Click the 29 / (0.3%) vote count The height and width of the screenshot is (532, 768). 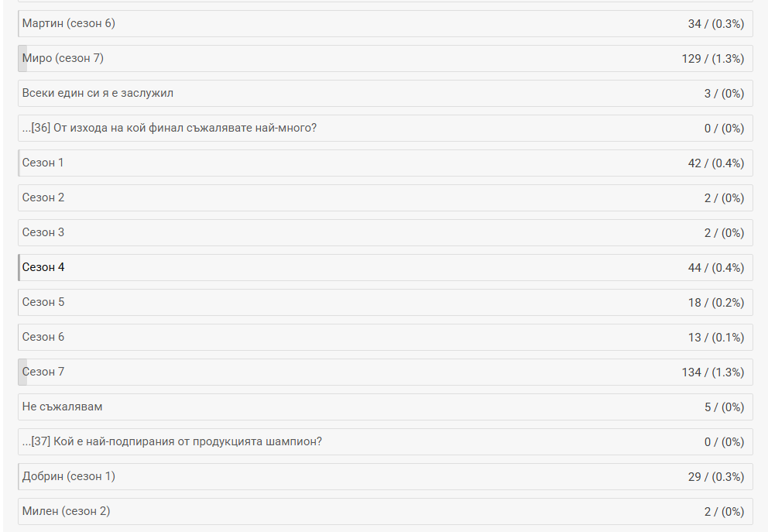click(x=715, y=477)
